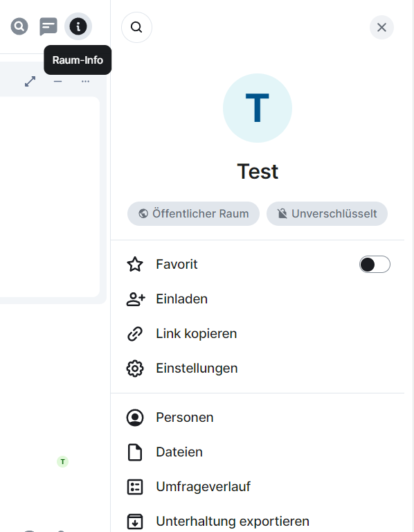Close the room info panel
This screenshot has height=532, width=414.
click(381, 27)
